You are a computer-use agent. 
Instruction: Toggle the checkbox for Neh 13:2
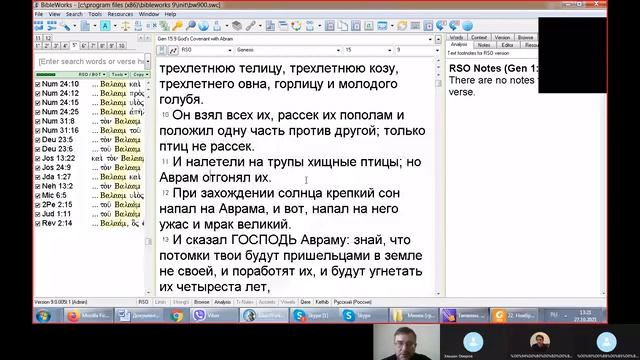38,187
